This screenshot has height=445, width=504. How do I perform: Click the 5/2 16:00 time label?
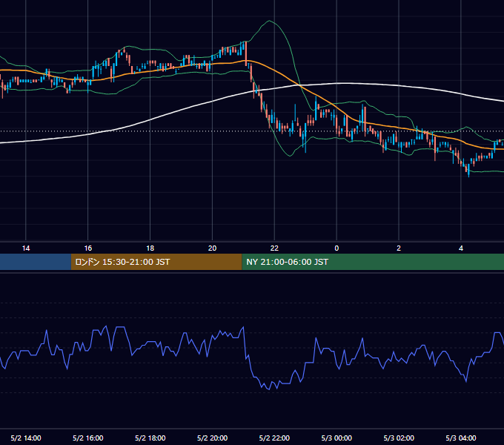pos(87,438)
